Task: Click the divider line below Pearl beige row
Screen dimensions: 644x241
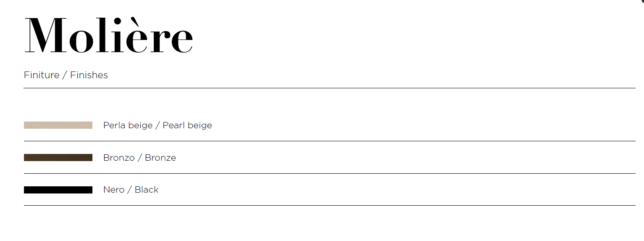Action: [x=329, y=141]
